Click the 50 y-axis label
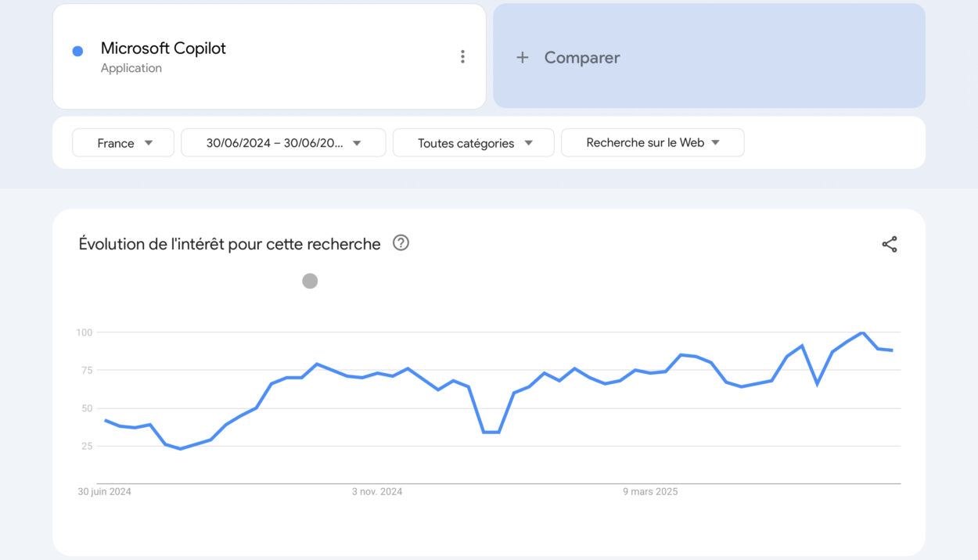This screenshot has height=560, width=978. pos(87,408)
